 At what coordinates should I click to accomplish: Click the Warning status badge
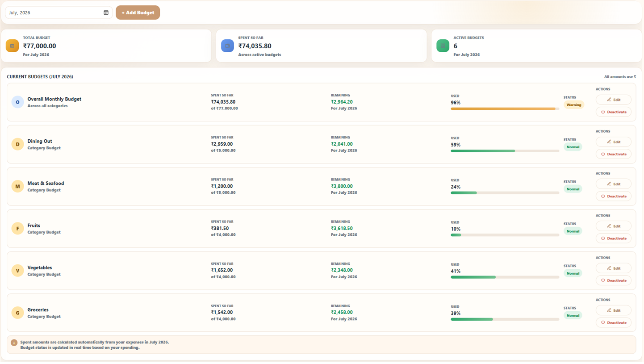point(574,105)
